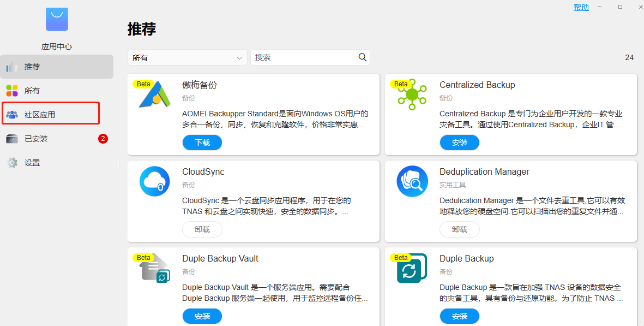Click the 推荐 page heading
The width and height of the screenshot is (644, 326).
point(142,29)
